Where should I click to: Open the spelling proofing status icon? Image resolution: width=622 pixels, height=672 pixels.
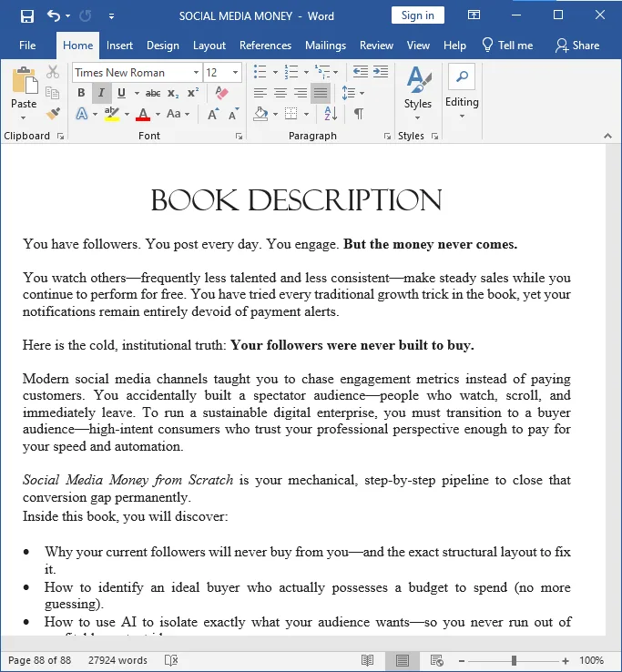pyautogui.click(x=171, y=660)
